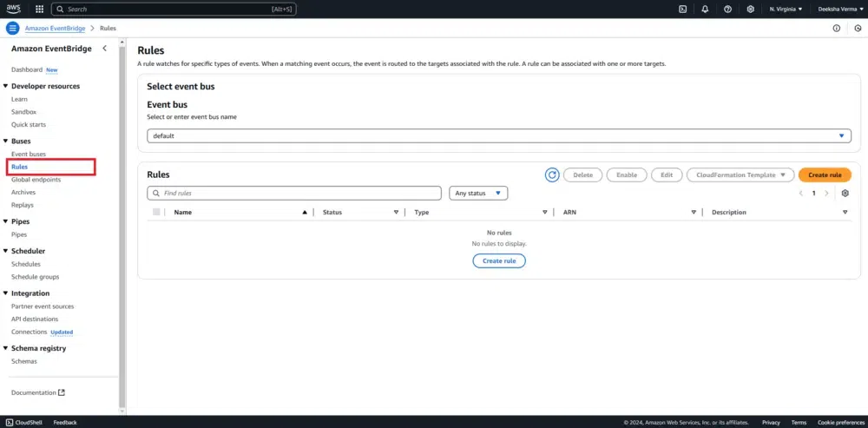This screenshot has width=868, height=428.
Task: Click Create rule in empty table
Action: [499, 260]
